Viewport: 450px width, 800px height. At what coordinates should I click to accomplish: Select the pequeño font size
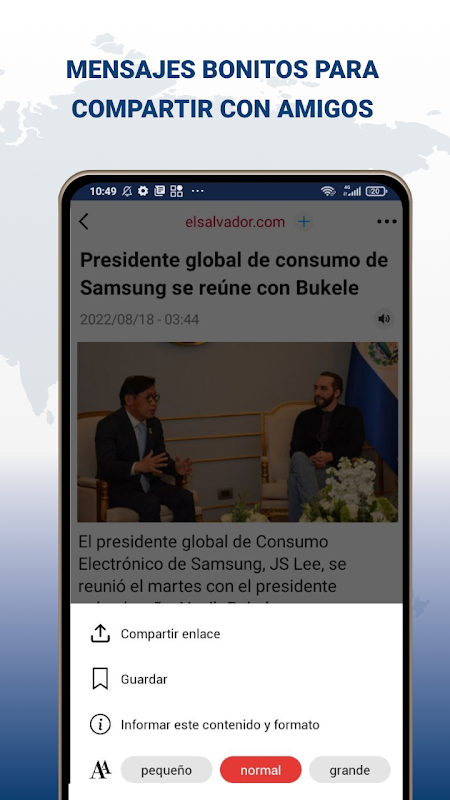click(166, 770)
